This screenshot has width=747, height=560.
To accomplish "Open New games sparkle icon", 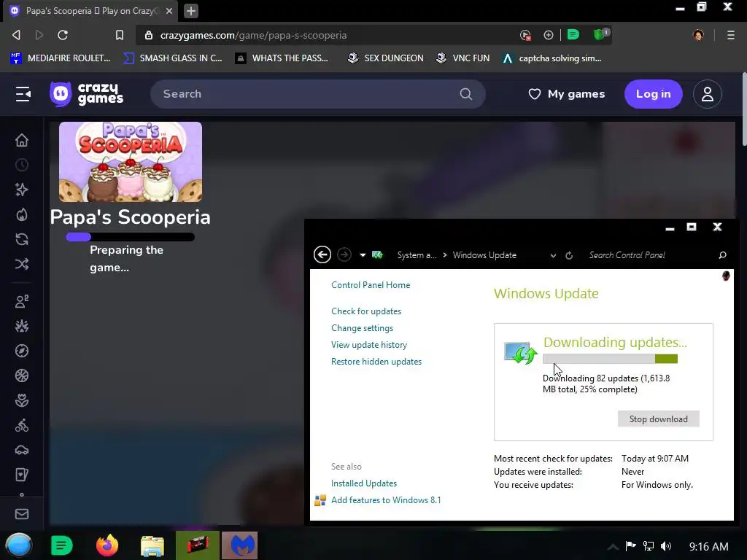I will click(x=21, y=190).
